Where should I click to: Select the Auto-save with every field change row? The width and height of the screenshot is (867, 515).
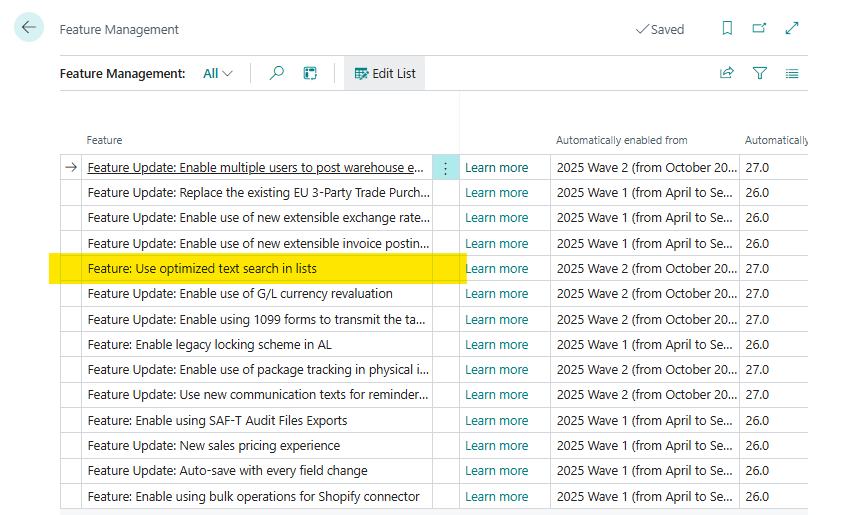coord(227,471)
